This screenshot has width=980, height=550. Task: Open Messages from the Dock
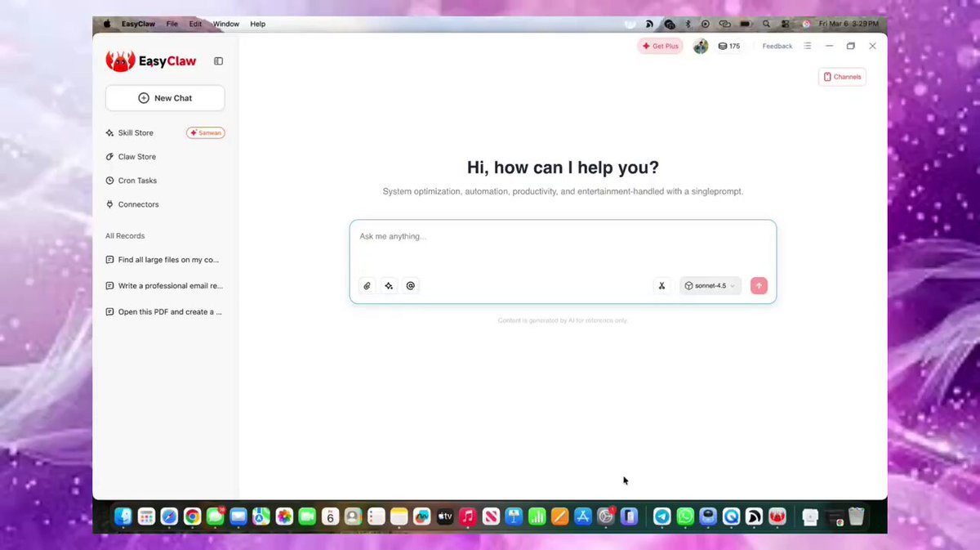coord(216,516)
